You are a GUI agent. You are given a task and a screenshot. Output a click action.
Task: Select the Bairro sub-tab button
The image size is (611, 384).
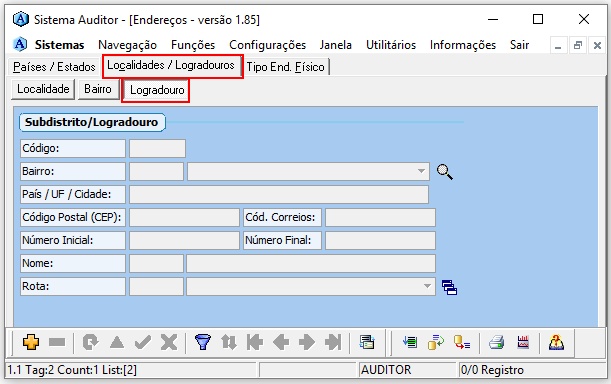coord(98,89)
